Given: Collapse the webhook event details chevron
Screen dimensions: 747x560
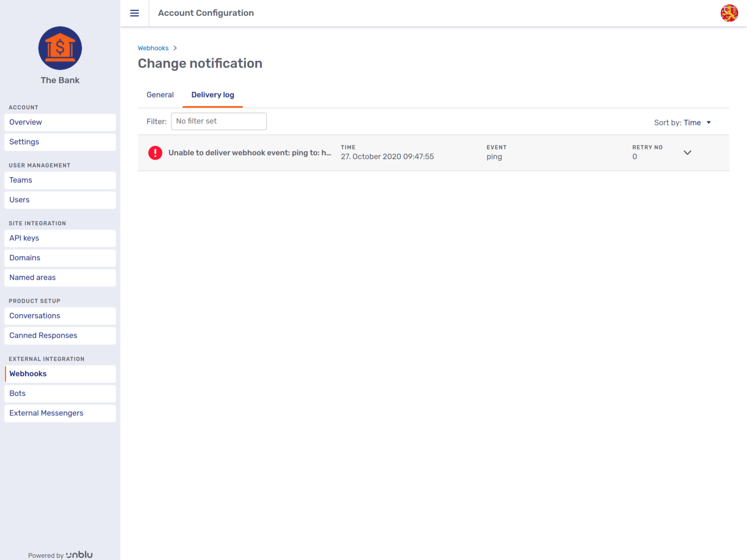Looking at the screenshot, I should pos(687,153).
